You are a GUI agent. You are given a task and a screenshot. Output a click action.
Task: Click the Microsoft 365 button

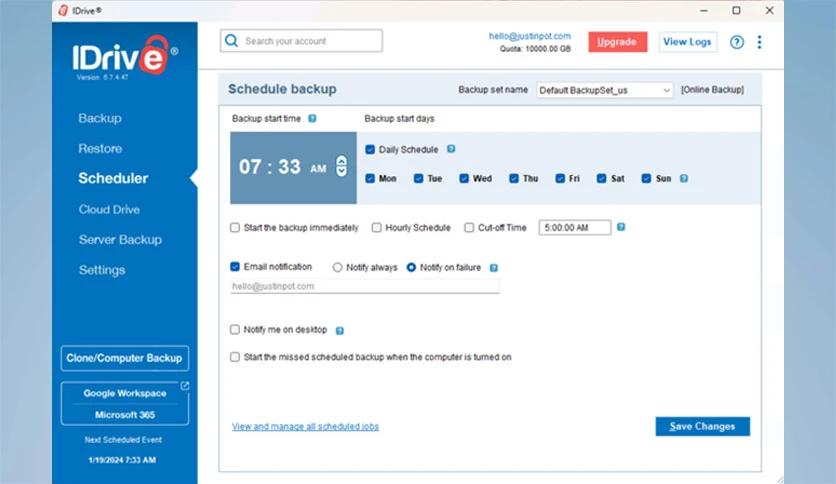pyautogui.click(x=125, y=415)
